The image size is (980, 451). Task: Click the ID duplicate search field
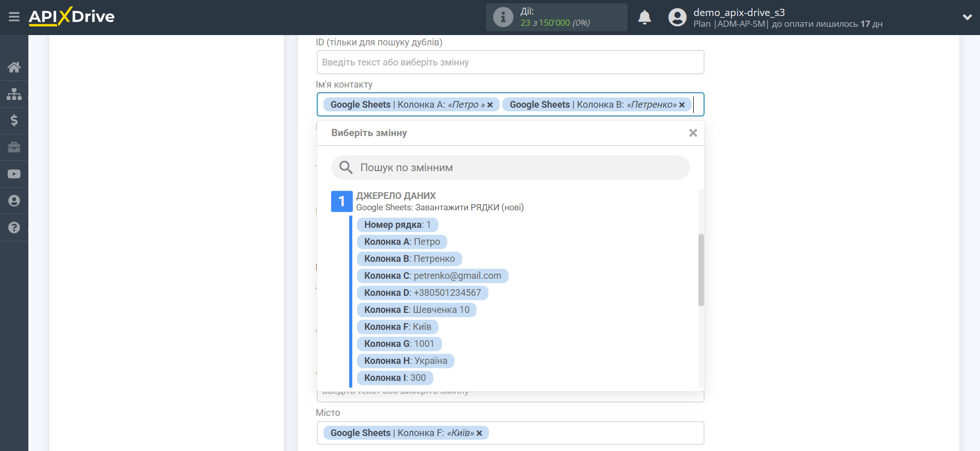(x=510, y=62)
